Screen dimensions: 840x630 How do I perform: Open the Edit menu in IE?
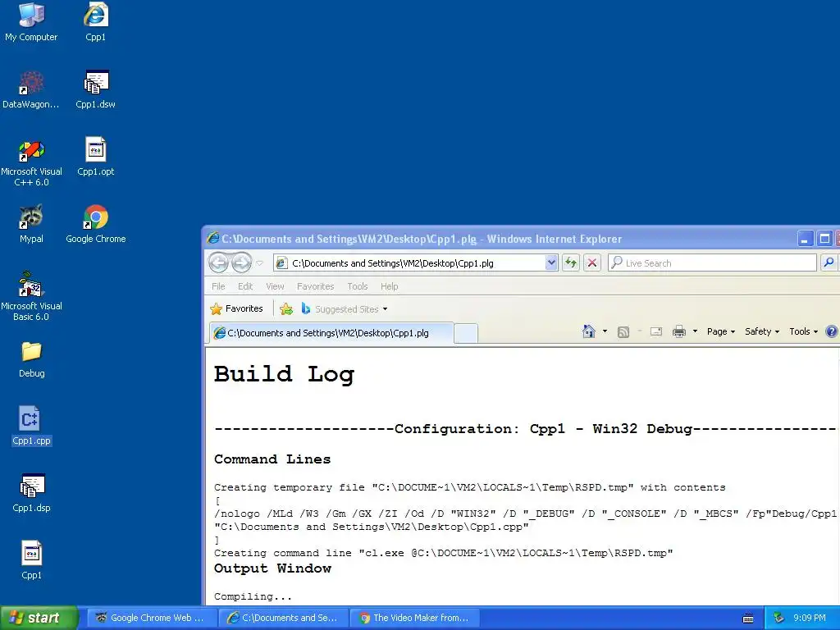point(244,286)
